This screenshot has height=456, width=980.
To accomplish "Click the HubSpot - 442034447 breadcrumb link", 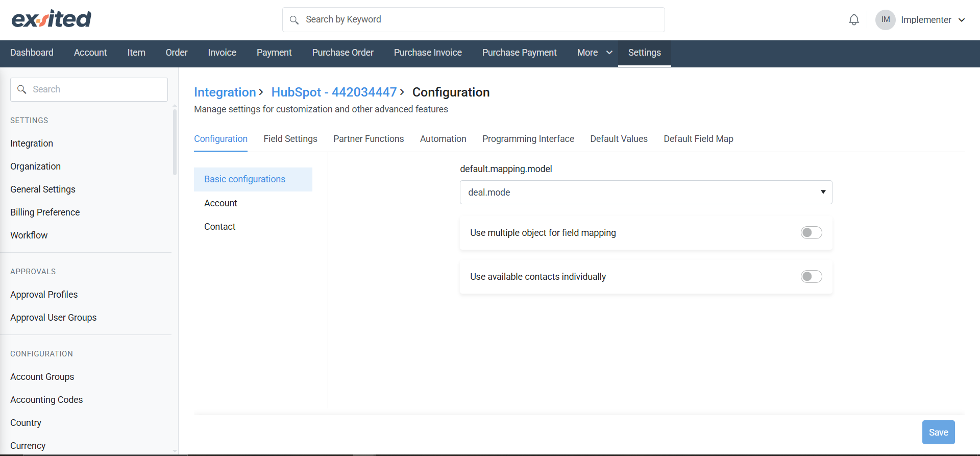I will point(334,92).
